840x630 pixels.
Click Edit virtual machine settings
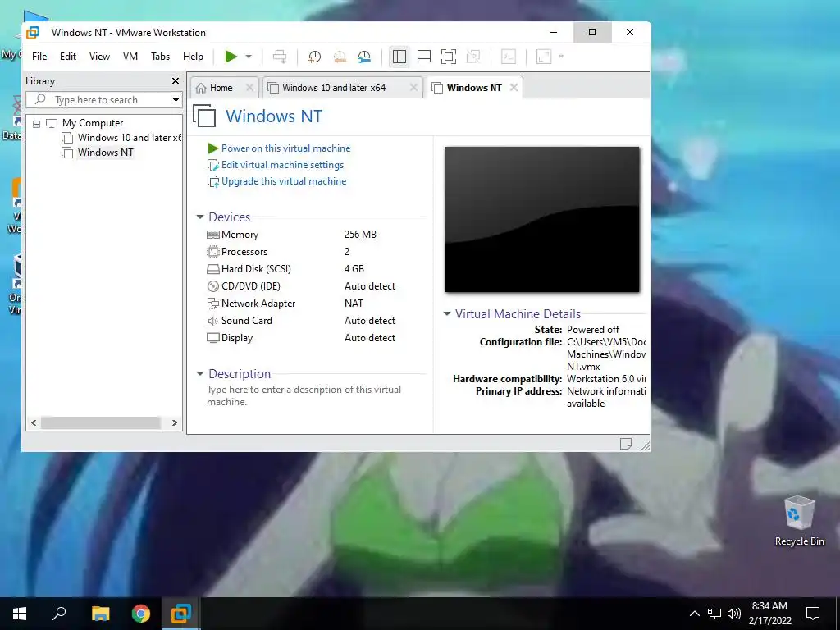point(282,165)
